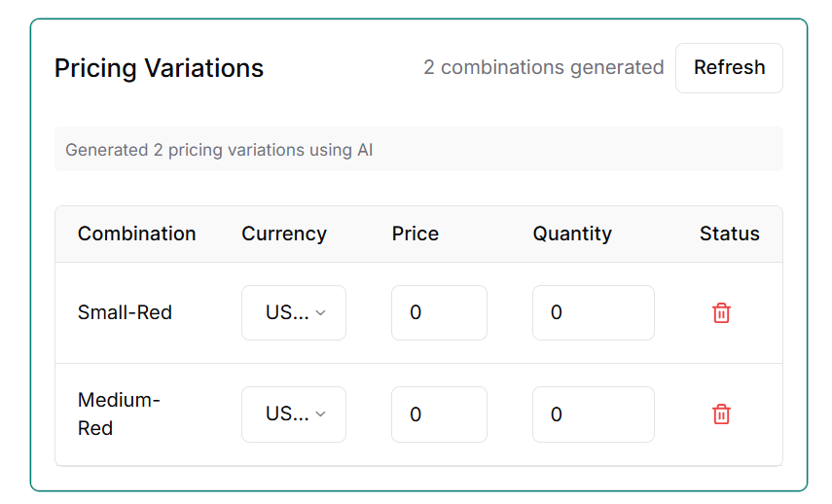Click the chevron arrow in Small-Red currency selector
The height and width of the screenshot is (504, 832).
(x=321, y=313)
